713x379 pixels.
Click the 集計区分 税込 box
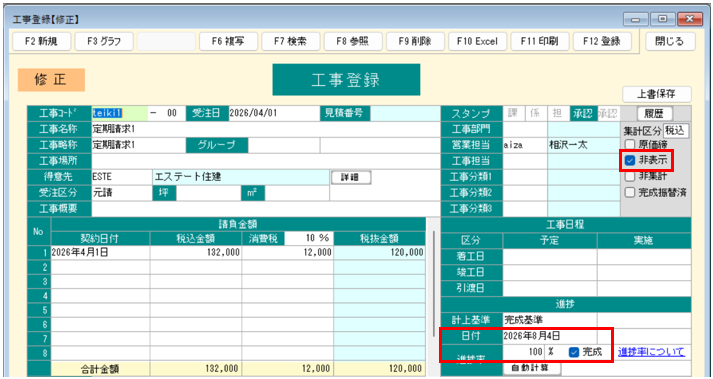(x=676, y=131)
